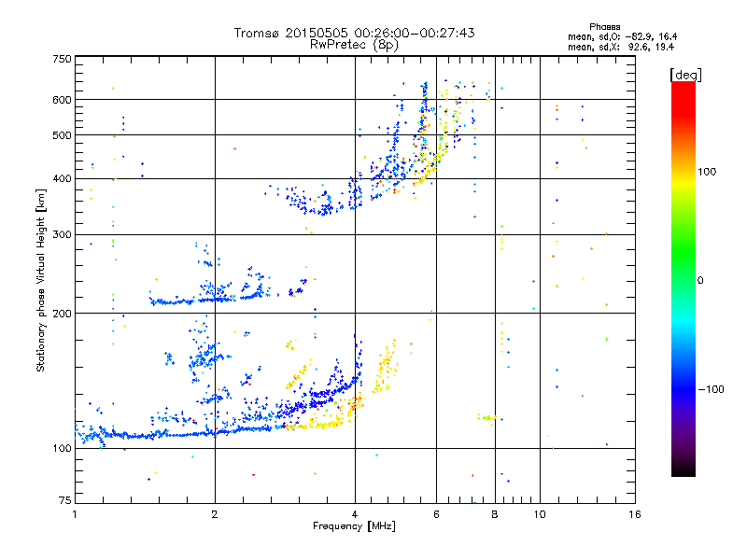Click y-axis tick label '75'

[65, 500]
